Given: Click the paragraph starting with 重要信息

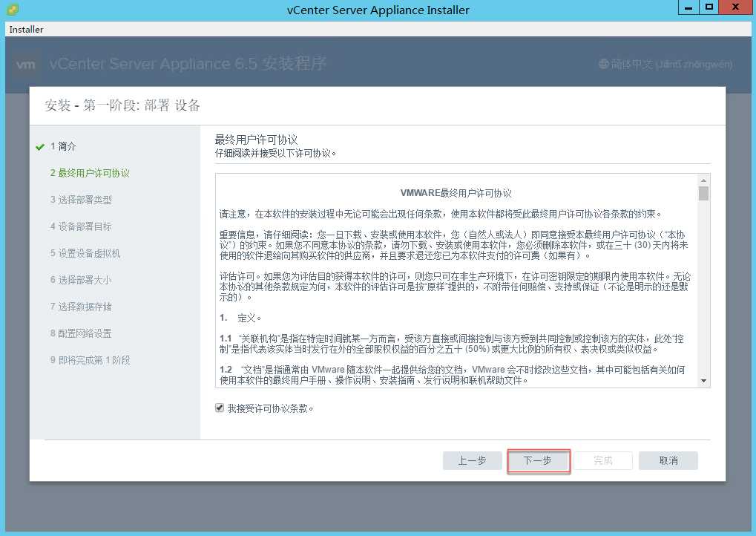Looking at the screenshot, I should point(454,245).
